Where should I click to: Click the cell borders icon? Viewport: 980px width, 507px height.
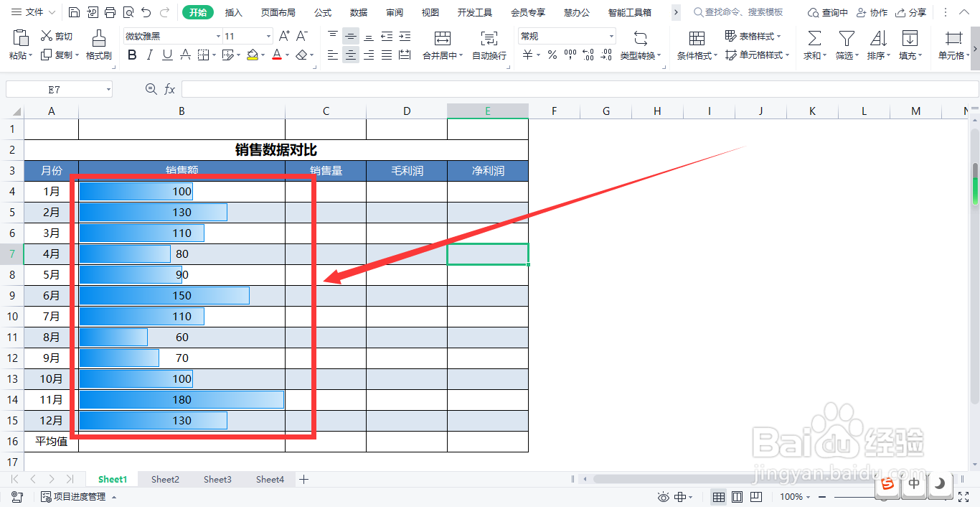pyautogui.click(x=203, y=55)
